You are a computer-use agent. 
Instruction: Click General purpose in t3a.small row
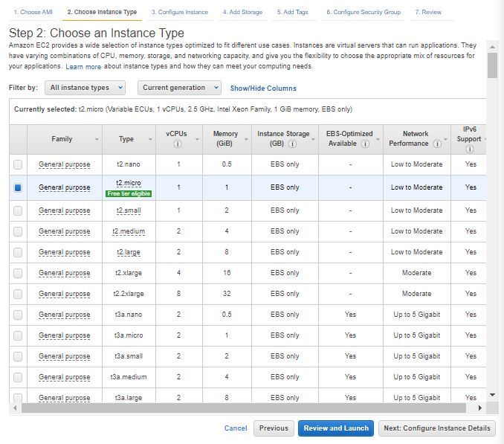64,356
